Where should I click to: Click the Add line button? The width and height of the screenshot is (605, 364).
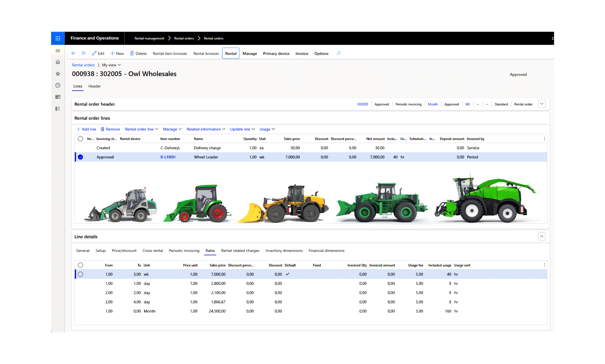[x=86, y=129]
